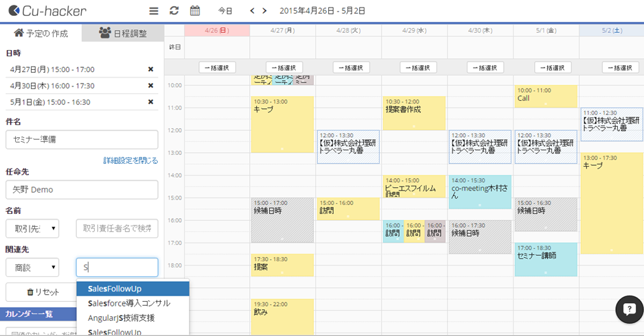Open the date picker calendar icon
Screen dimensions: 644x336
[x=195, y=11]
